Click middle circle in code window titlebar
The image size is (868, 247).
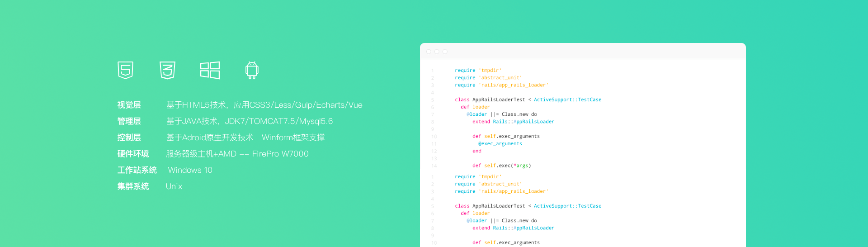437,52
